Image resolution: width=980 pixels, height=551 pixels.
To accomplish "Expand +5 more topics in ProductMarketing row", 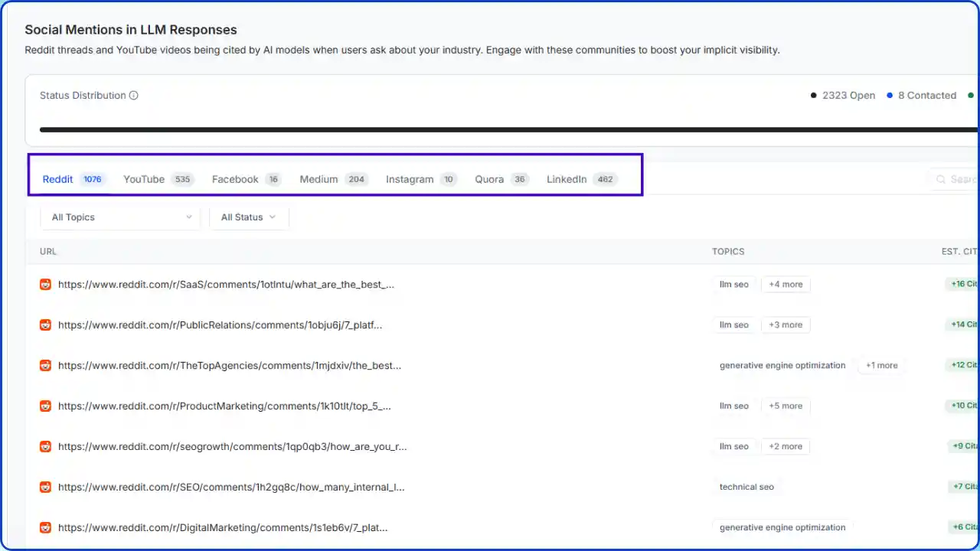I will pos(786,406).
